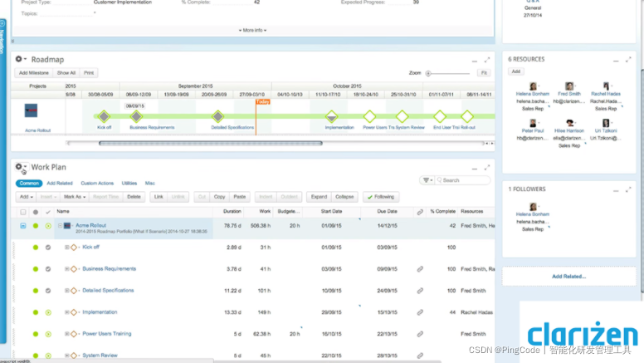Click the Show All button in Roadmap
Viewport: 644px width, 363px height.
click(x=66, y=73)
